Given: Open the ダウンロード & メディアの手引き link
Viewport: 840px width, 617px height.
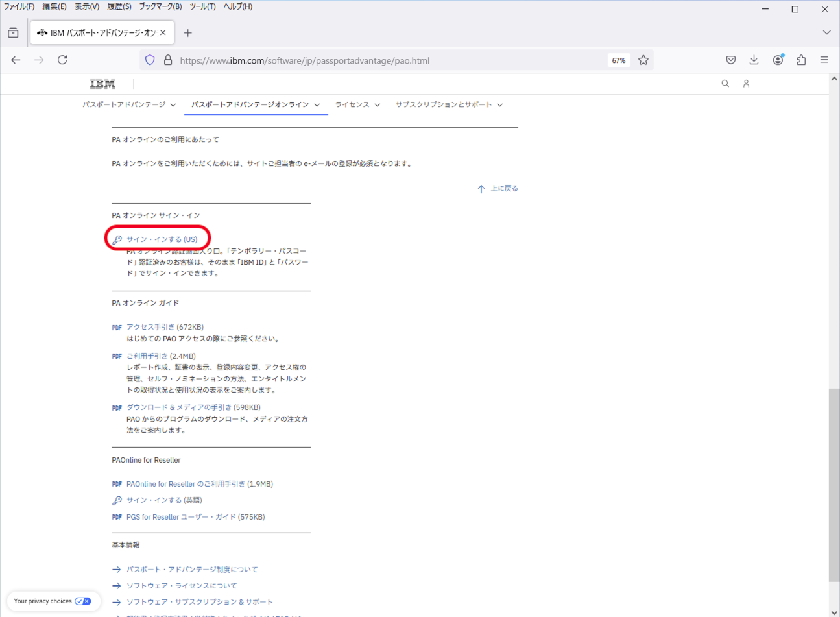Looking at the screenshot, I should (179, 407).
